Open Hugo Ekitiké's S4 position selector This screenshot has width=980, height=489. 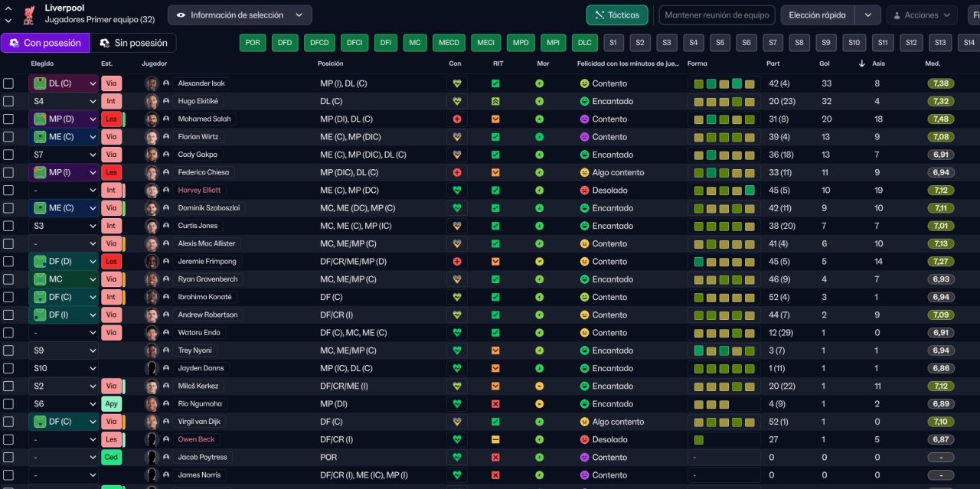(x=64, y=101)
